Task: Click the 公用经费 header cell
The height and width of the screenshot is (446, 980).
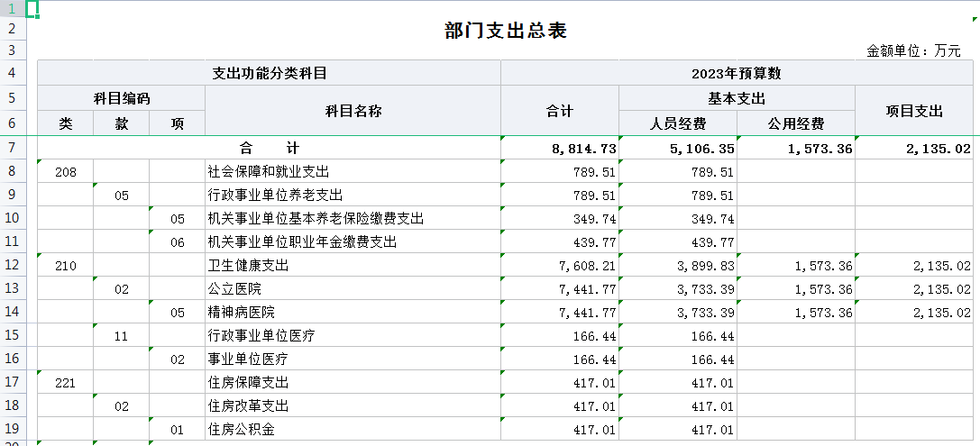Action: pos(795,123)
